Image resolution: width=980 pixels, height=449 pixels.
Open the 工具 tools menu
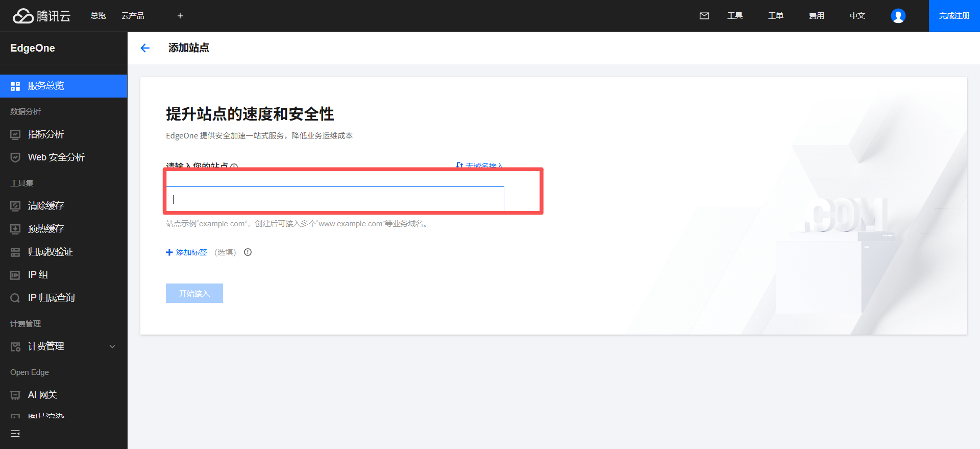click(735, 16)
